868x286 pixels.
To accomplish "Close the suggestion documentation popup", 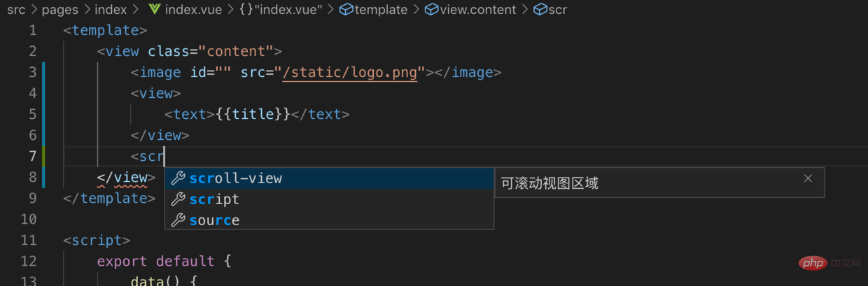I will point(808,178).
